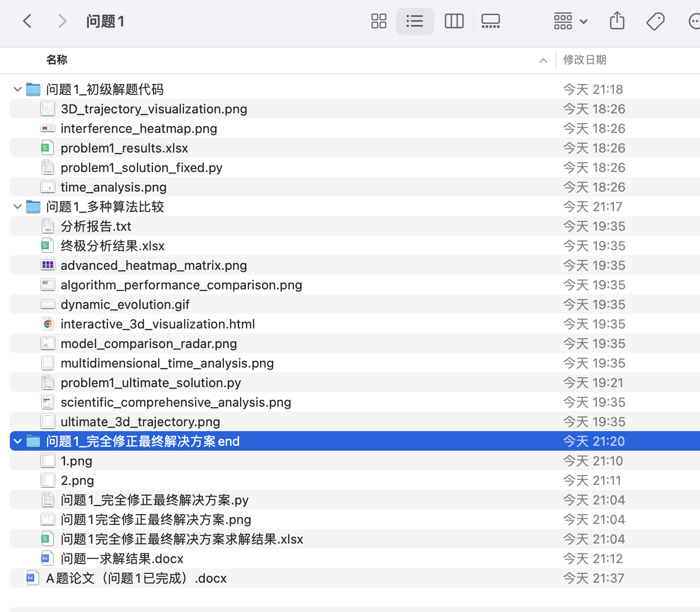Viewport: 700px width, 612px height.
Task: Select the file name dynamic_evolution.gif
Action: pyautogui.click(x=125, y=305)
